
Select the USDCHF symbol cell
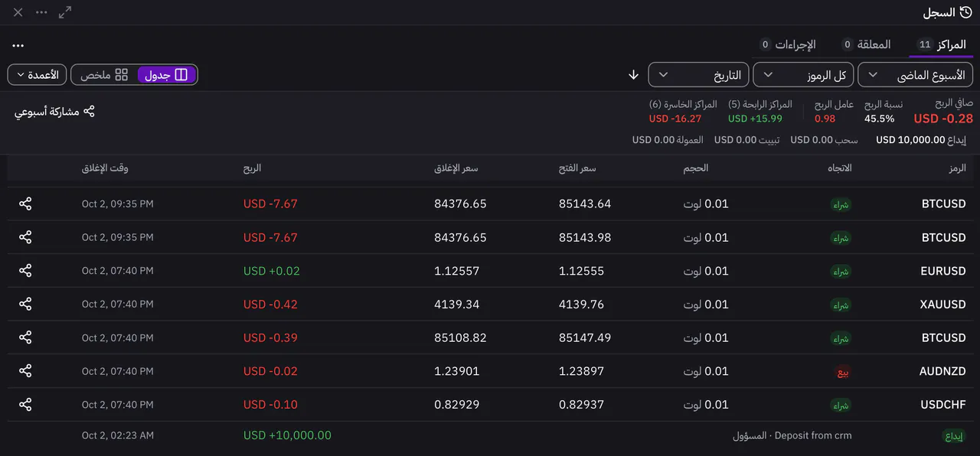coord(943,405)
